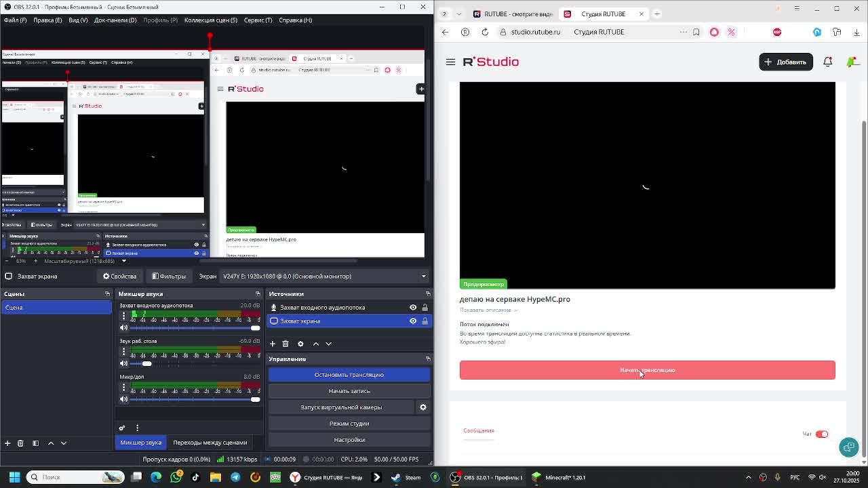
Task: Click Начать трансляцию on RUTUBE Studio
Action: pos(648,370)
